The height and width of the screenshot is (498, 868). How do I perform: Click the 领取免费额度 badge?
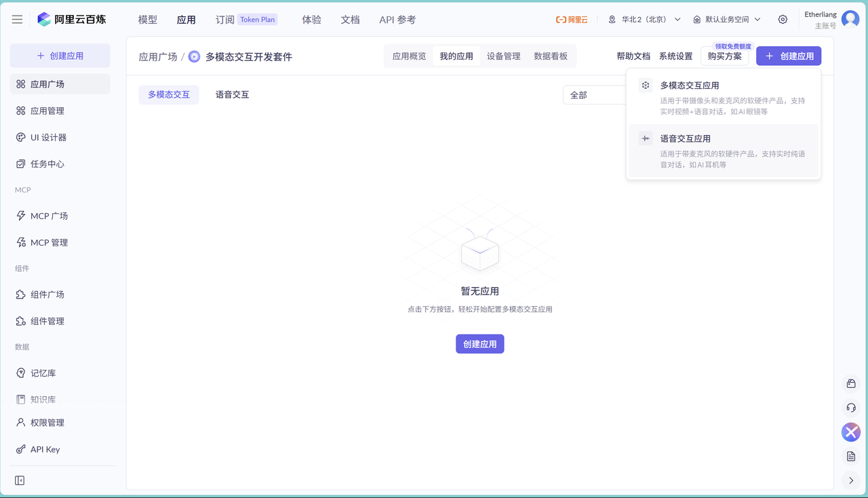733,46
